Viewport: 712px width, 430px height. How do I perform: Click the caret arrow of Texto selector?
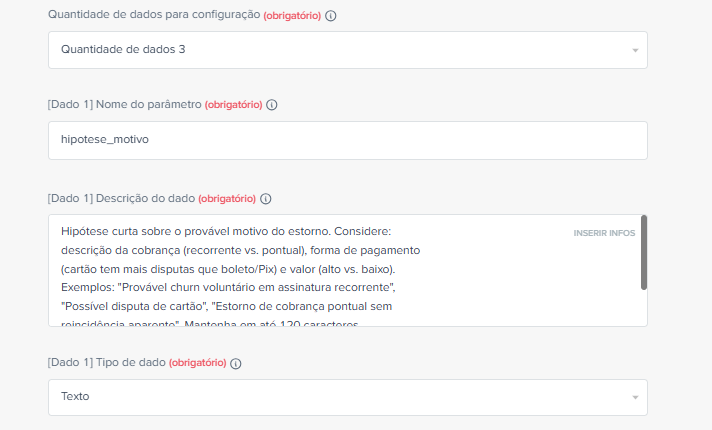635,398
